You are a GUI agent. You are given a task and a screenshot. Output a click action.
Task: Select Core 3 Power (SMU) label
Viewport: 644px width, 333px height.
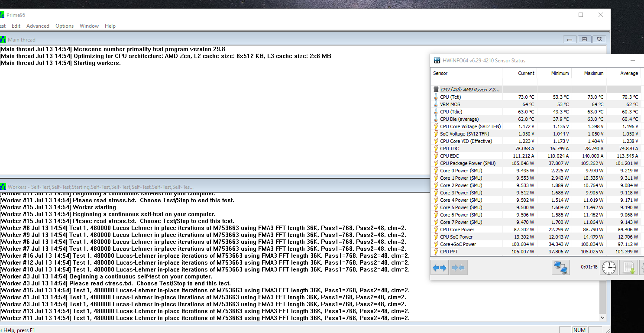(x=461, y=193)
